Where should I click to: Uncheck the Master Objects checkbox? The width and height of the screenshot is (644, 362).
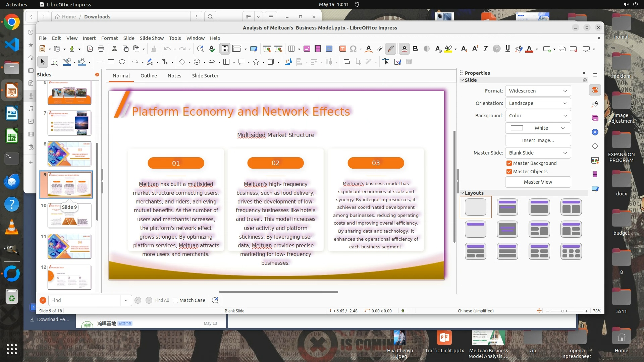[509, 172]
